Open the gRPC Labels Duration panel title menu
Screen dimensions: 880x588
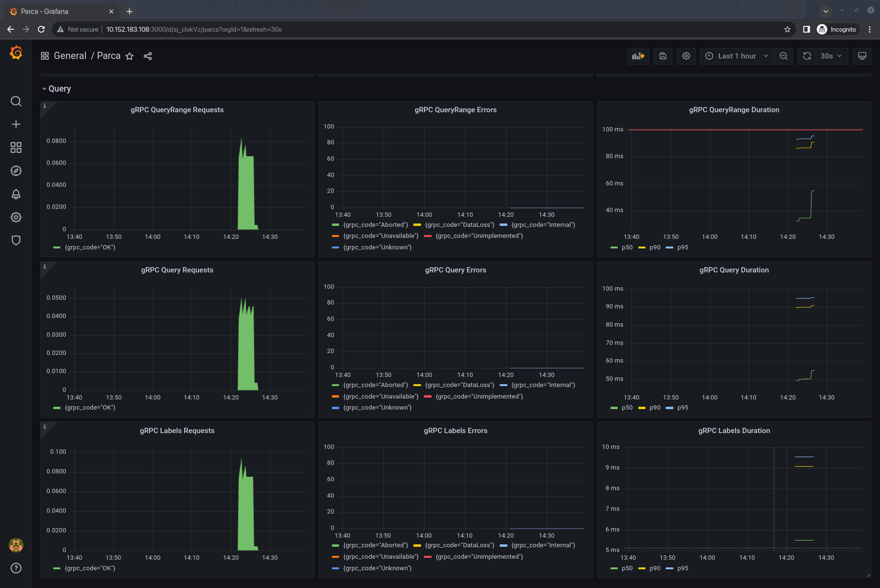click(x=734, y=431)
